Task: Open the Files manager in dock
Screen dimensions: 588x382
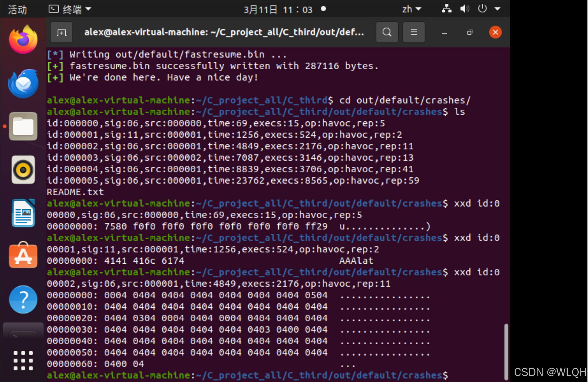Action: tap(23, 126)
